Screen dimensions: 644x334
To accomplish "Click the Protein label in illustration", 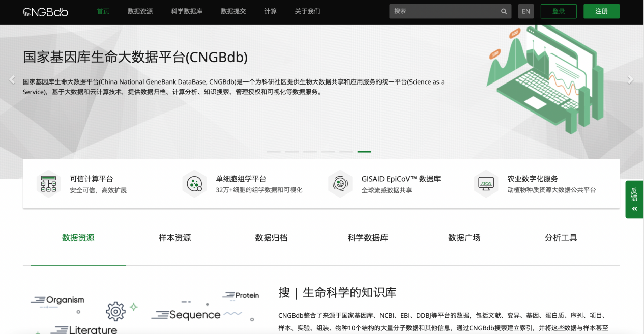I will click(x=247, y=295).
